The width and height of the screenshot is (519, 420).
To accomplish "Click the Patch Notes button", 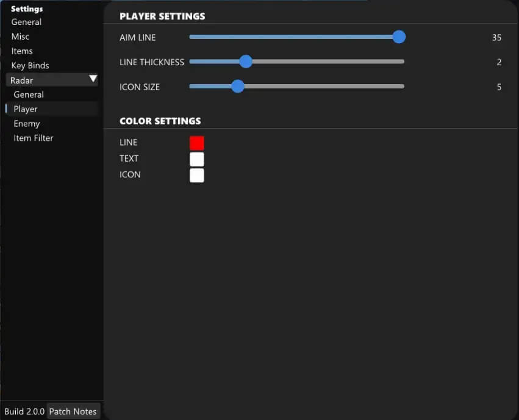I will [73, 411].
